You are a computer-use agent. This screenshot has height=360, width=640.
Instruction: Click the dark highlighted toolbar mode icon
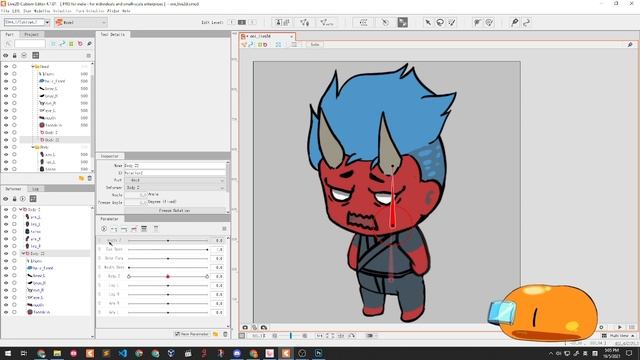click(x=402, y=22)
